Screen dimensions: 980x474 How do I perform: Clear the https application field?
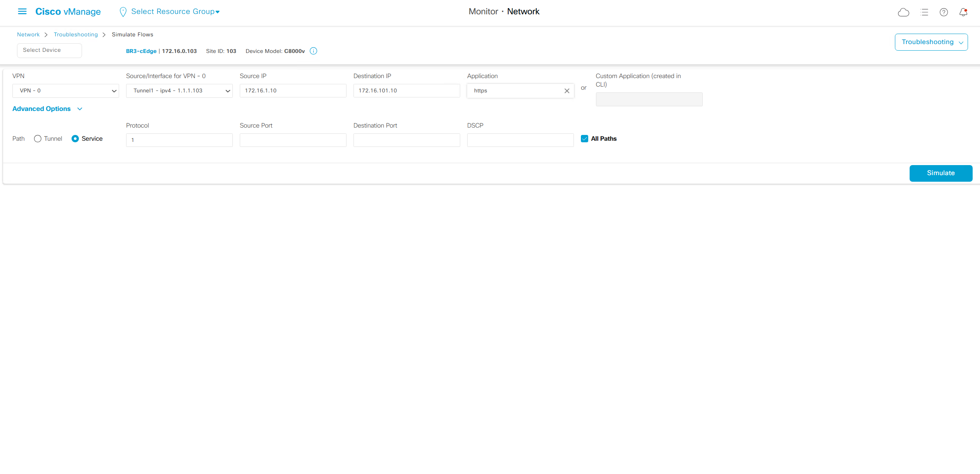[x=567, y=91]
